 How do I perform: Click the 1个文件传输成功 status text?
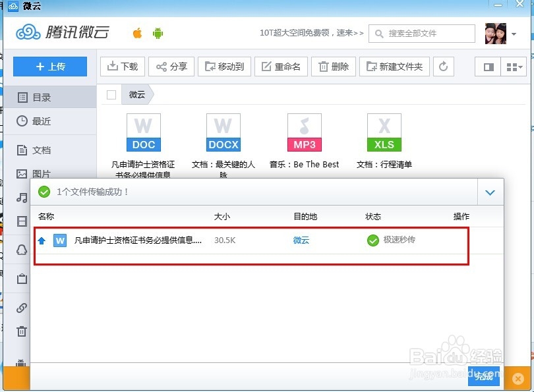coord(93,192)
